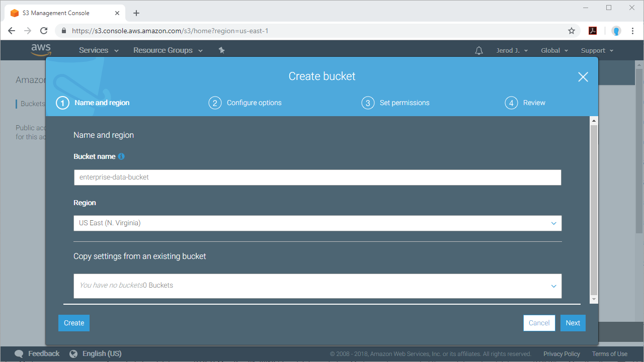Image resolution: width=644 pixels, height=362 pixels.
Task: Go to step 2 Configure options
Action: coord(246,103)
